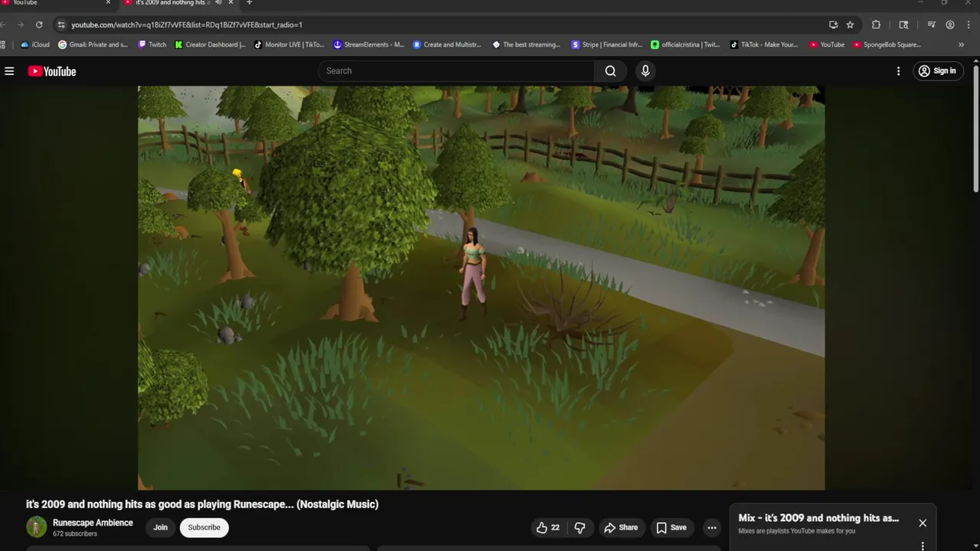This screenshot has height=551, width=980.
Task: Open the Runescape Ambience channel avatar
Action: click(x=36, y=527)
